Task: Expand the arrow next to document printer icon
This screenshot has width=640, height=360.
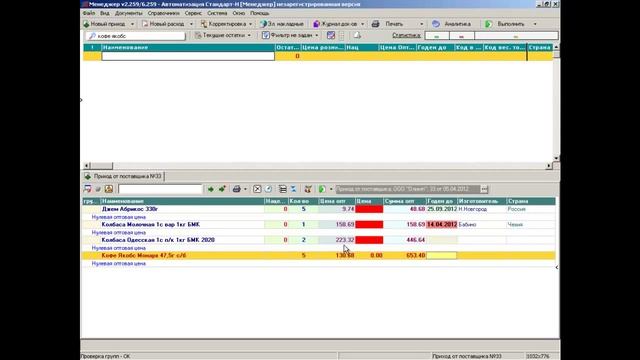Action: 245,189
